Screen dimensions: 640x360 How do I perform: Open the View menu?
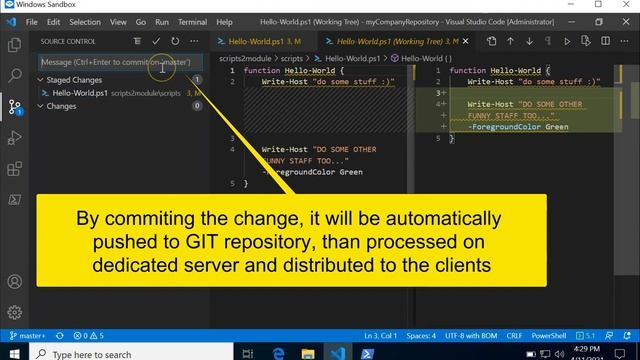tap(118, 22)
